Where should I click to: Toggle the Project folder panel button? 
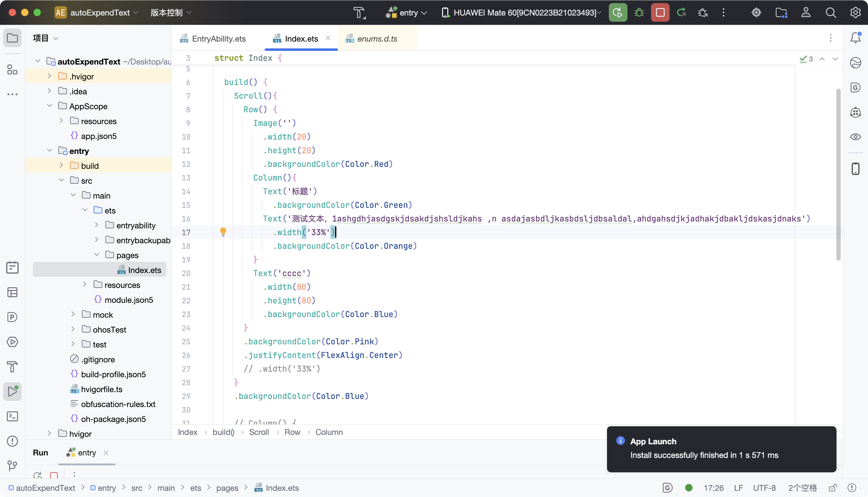(12, 38)
